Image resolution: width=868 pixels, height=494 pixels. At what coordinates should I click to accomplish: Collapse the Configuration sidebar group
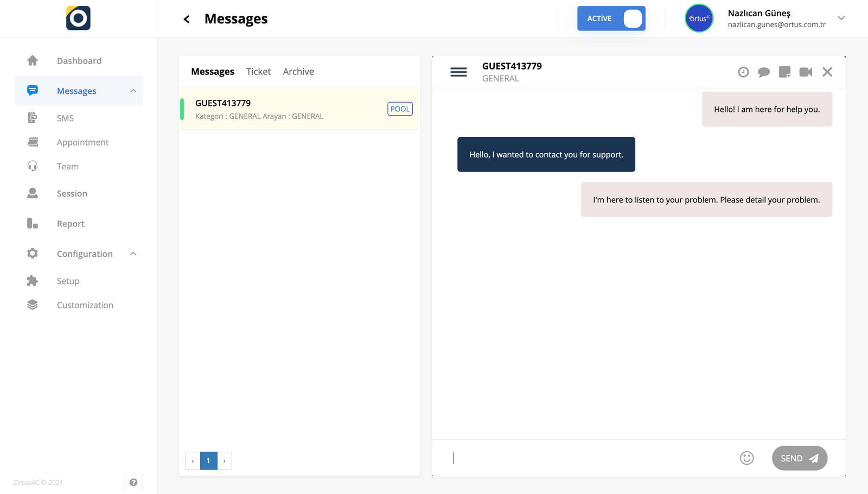tap(133, 254)
